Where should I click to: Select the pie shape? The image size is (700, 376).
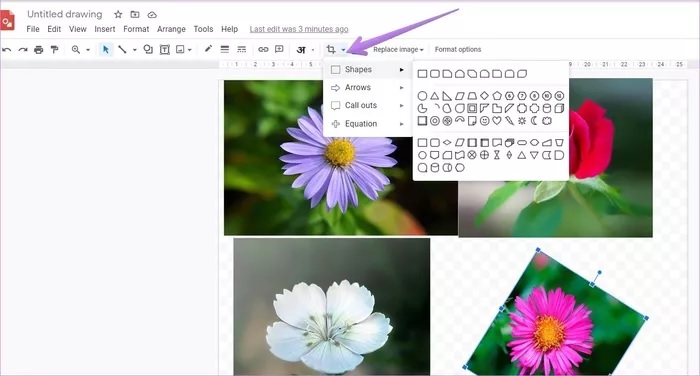[422, 108]
